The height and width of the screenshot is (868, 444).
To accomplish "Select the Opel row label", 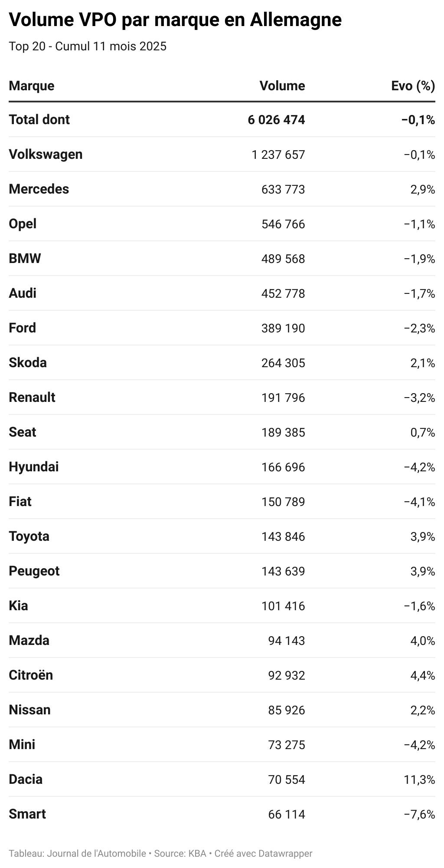I will (x=23, y=224).
